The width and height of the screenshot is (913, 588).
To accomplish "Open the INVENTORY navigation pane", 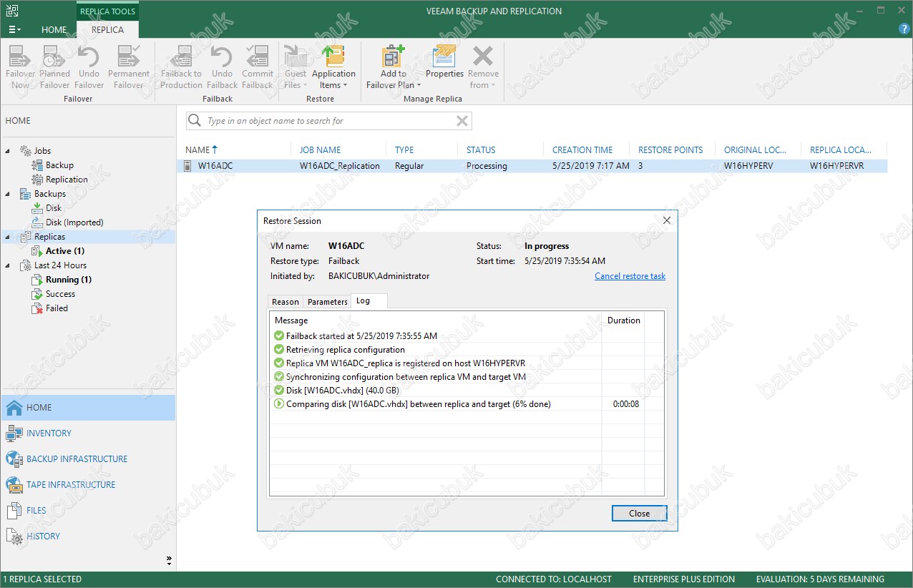I will (x=88, y=433).
